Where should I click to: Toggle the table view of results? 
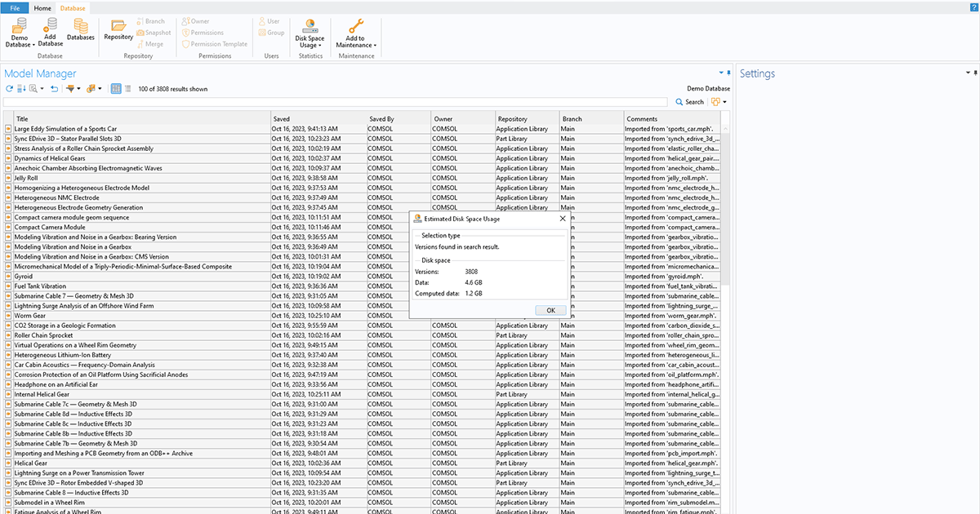[x=116, y=89]
